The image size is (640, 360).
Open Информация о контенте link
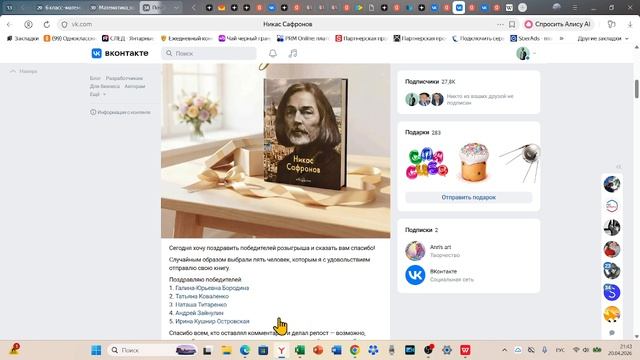[120, 112]
